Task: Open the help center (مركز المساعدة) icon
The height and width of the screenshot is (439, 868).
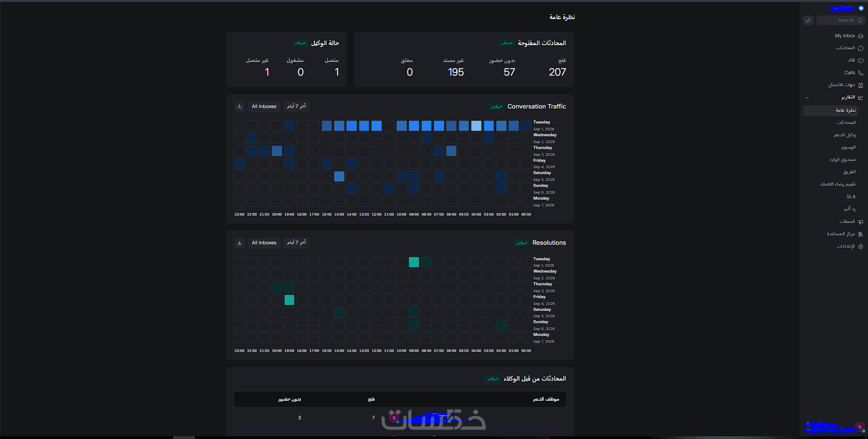Action: coord(860,234)
